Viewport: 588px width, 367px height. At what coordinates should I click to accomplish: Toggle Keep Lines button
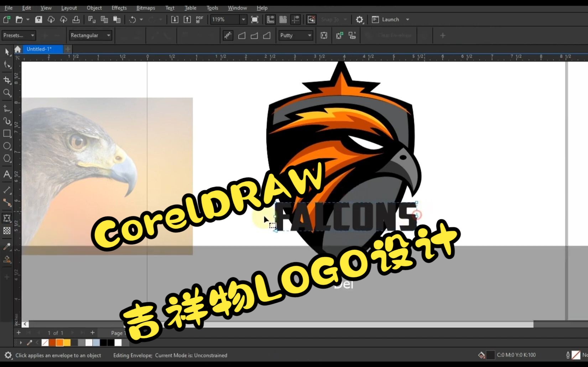click(x=324, y=35)
